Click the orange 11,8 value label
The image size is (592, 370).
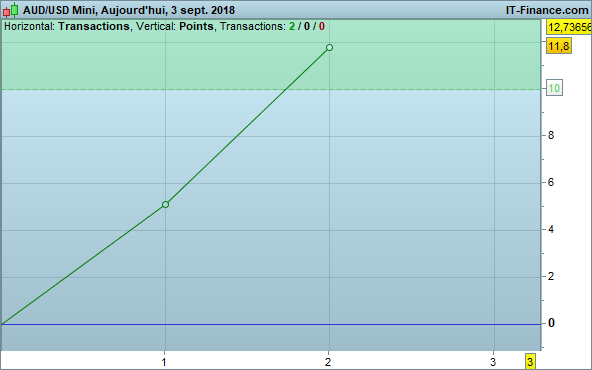(x=559, y=46)
